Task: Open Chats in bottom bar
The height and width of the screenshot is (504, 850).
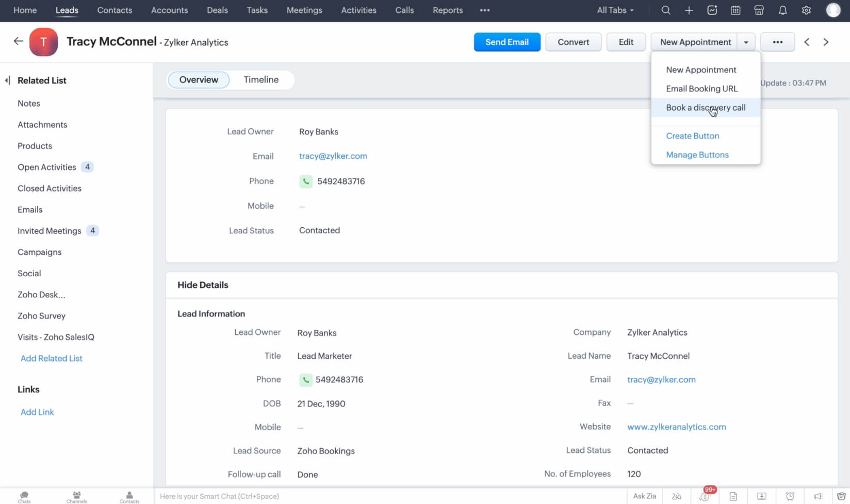Action: 24,497
